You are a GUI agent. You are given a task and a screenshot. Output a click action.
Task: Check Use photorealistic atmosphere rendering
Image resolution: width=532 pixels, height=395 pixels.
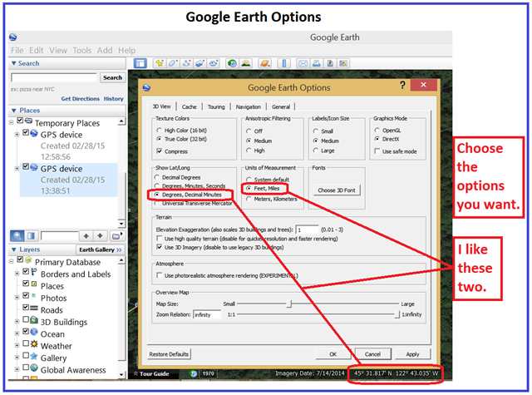pyautogui.click(x=159, y=275)
